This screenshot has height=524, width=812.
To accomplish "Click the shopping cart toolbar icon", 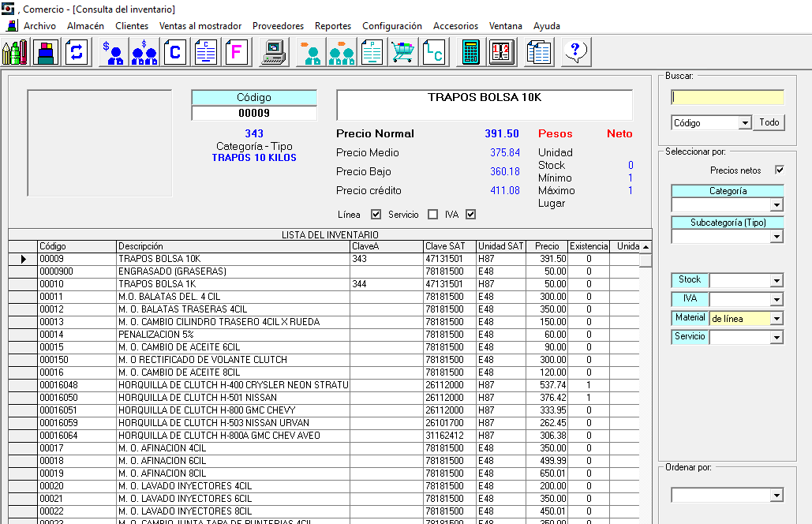I will pyautogui.click(x=403, y=53).
